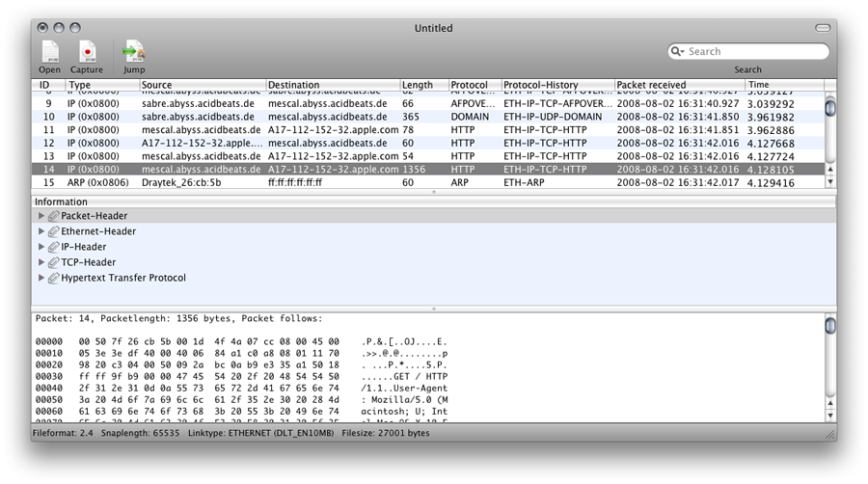The width and height of the screenshot is (868, 484).
Task: Focus the Search input field
Action: pyautogui.click(x=748, y=51)
